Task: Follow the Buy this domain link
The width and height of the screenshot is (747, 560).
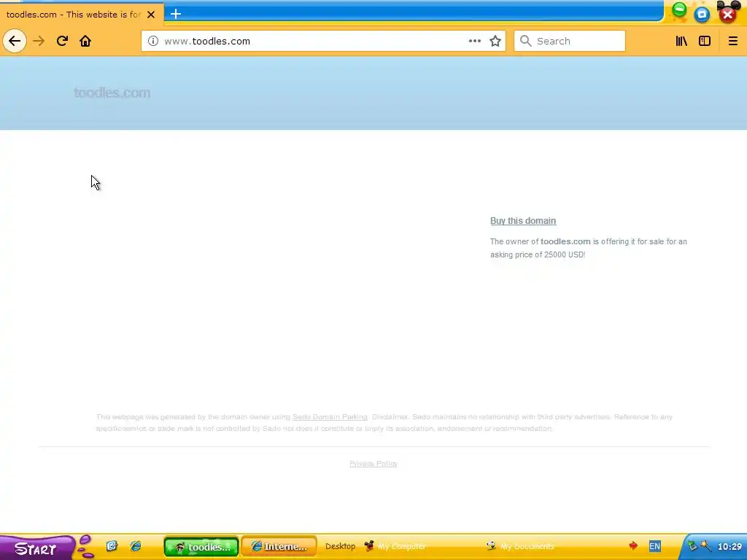Action: (x=523, y=221)
